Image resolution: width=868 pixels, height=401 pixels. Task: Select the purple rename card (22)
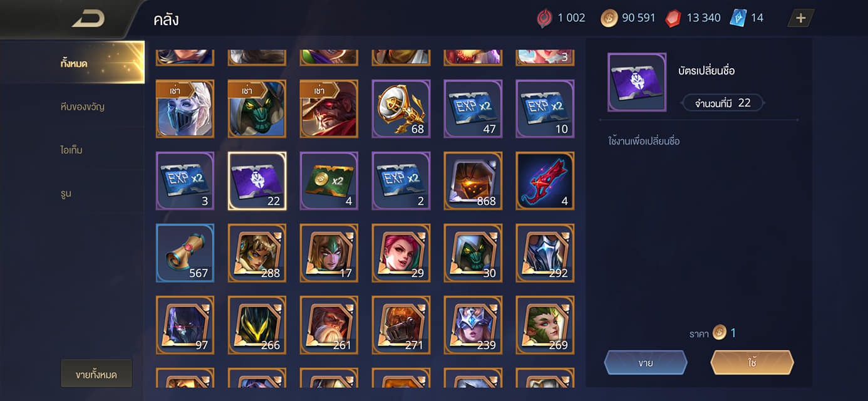pos(257,180)
